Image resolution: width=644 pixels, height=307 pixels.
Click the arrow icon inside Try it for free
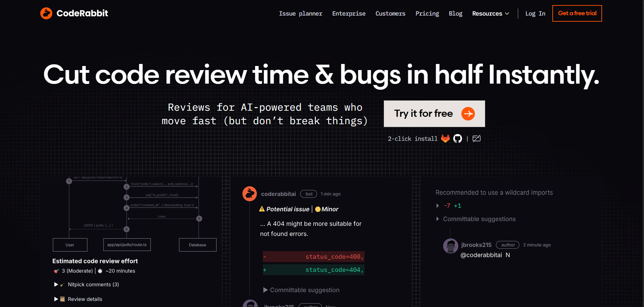pyautogui.click(x=468, y=114)
